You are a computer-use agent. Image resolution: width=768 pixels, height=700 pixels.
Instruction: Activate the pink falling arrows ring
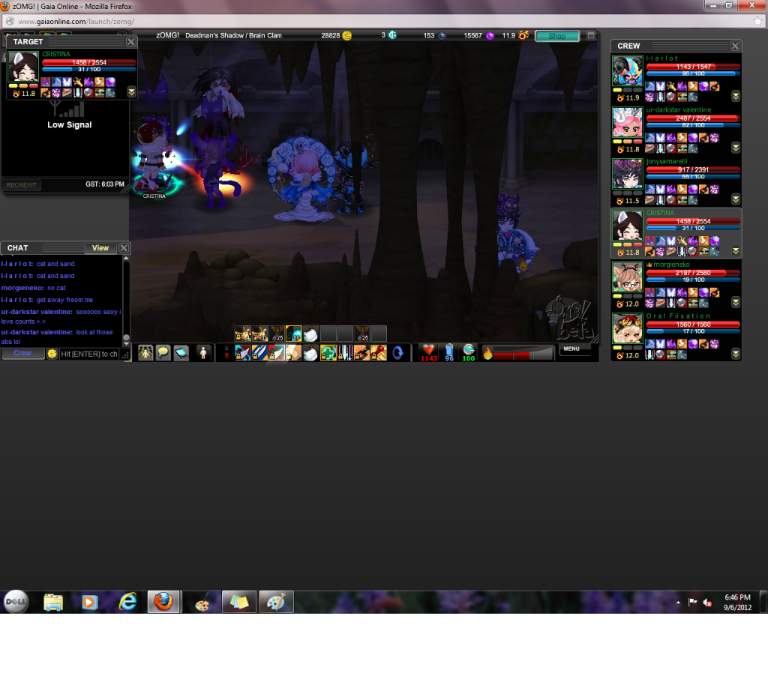pyautogui.click(x=345, y=353)
